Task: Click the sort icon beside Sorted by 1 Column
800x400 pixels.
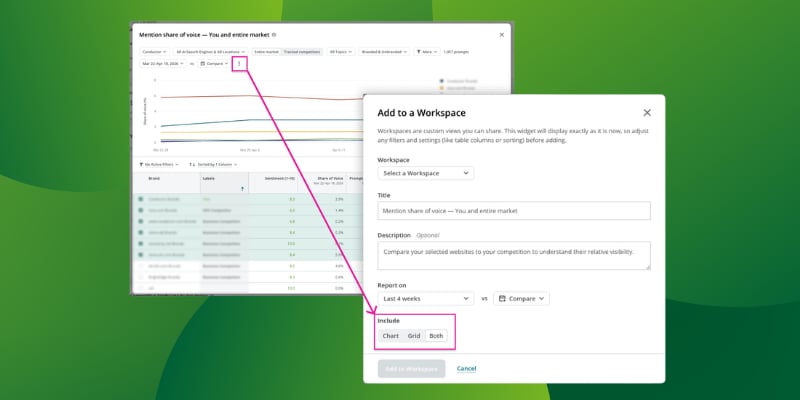Action: 191,164
